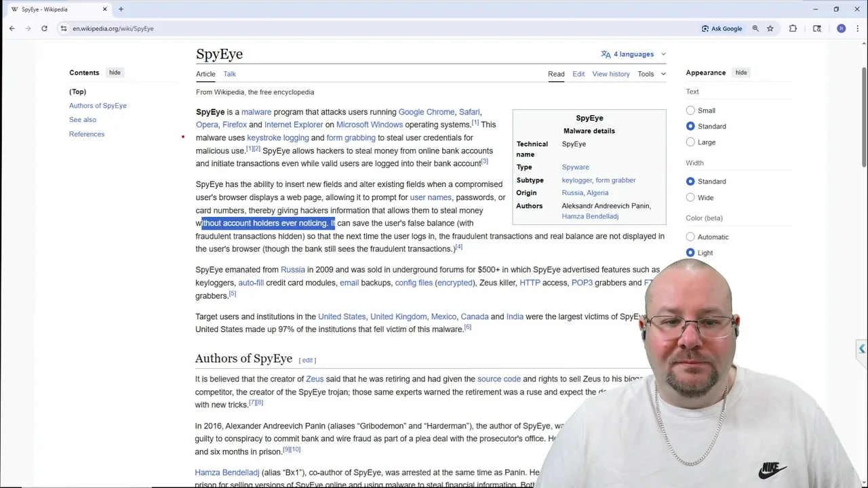Close the SpyEye - Wikipedia tab
Image resolution: width=868 pixels, height=488 pixels.
coord(105,9)
